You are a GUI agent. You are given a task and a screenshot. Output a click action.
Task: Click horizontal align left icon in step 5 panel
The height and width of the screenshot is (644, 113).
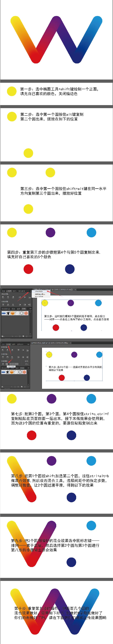(3, 297)
